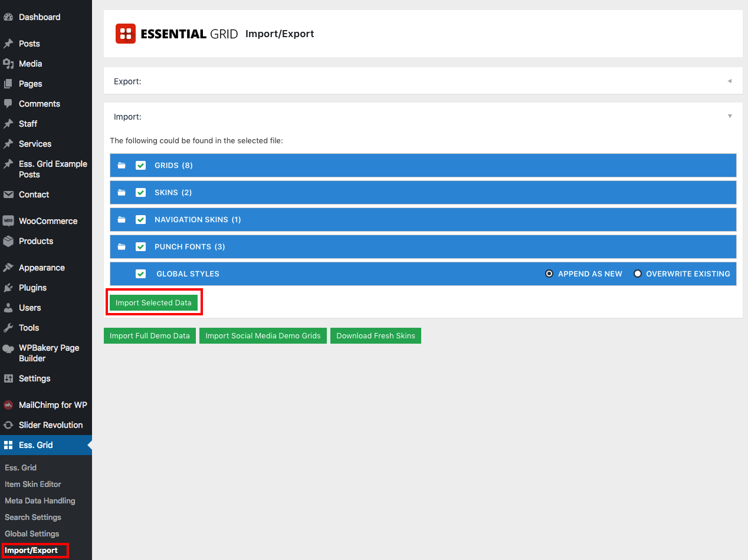Open Meta Data Handling submenu item

[40, 500]
